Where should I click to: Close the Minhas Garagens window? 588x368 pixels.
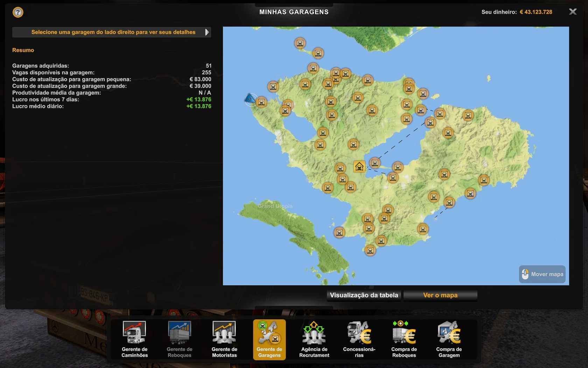(x=573, y=12)
